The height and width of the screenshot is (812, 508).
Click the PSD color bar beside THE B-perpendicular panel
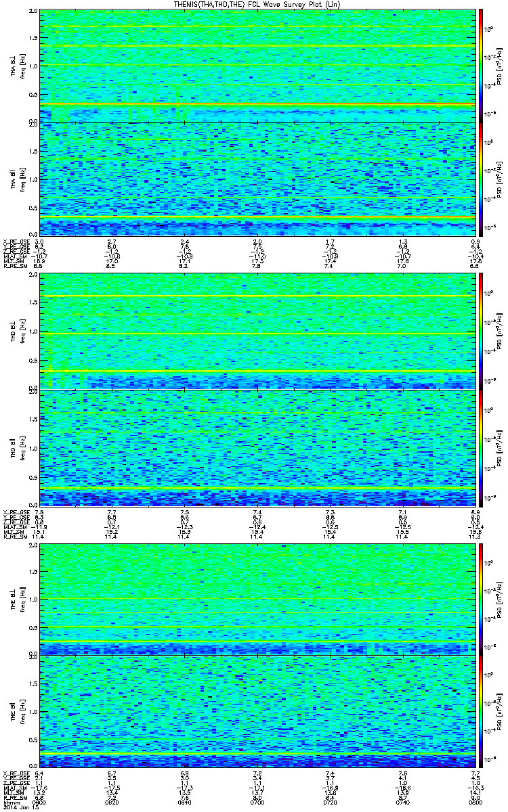[482, 599]
